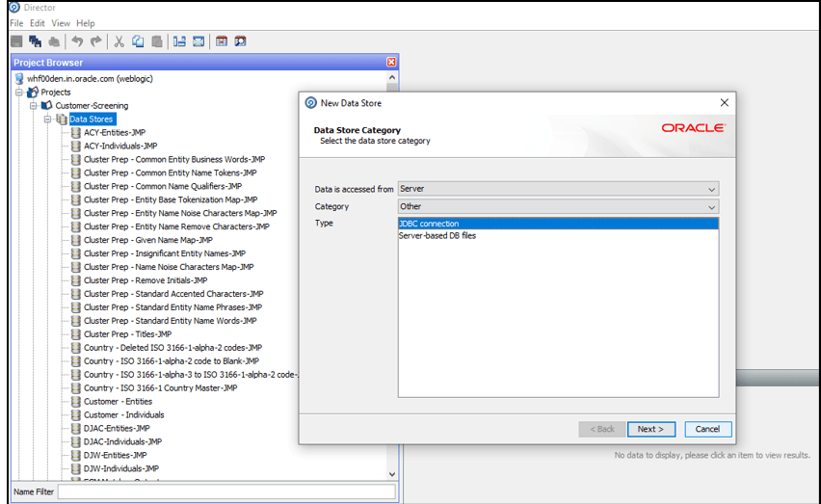
Task: Click the Save icon in the toolbar
Action: pos(16,41)
